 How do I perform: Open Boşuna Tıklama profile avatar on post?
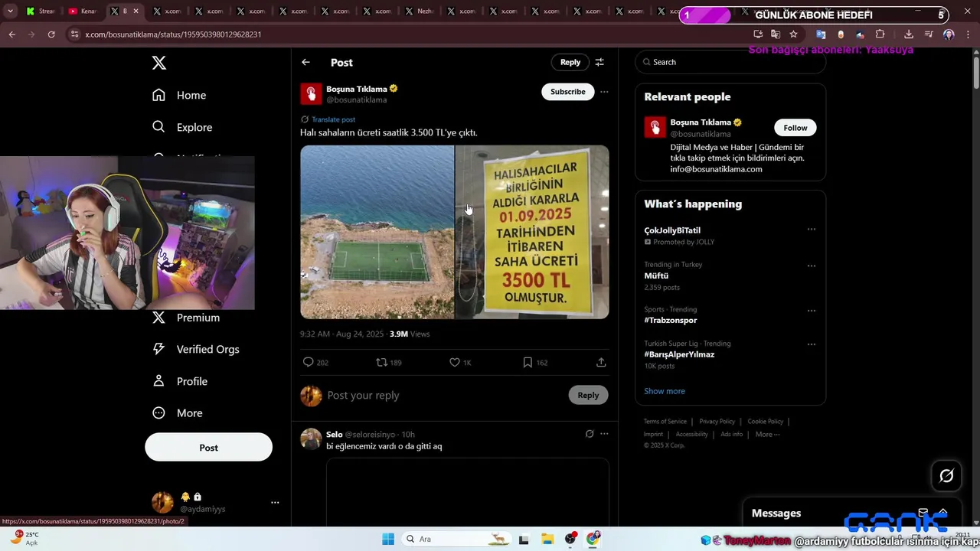[311, 93]
